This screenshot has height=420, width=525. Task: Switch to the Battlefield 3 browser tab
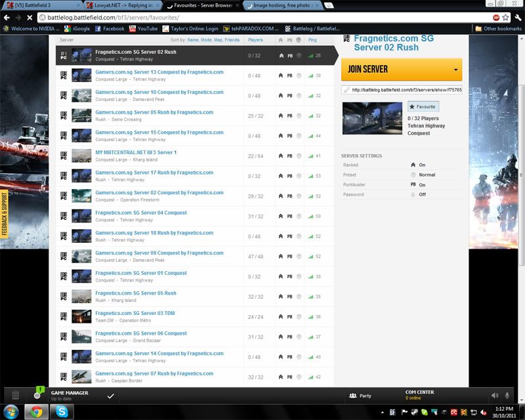42,5
